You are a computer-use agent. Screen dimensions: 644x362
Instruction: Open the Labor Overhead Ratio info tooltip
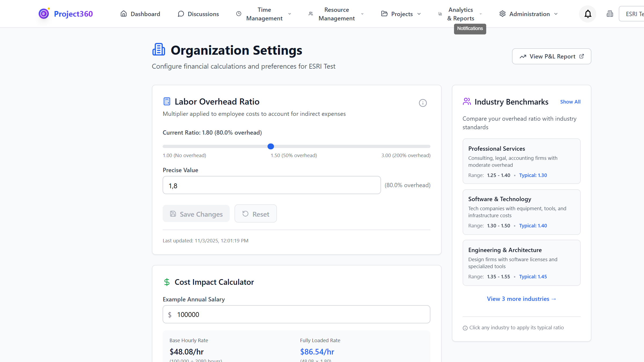coord(423,103)
